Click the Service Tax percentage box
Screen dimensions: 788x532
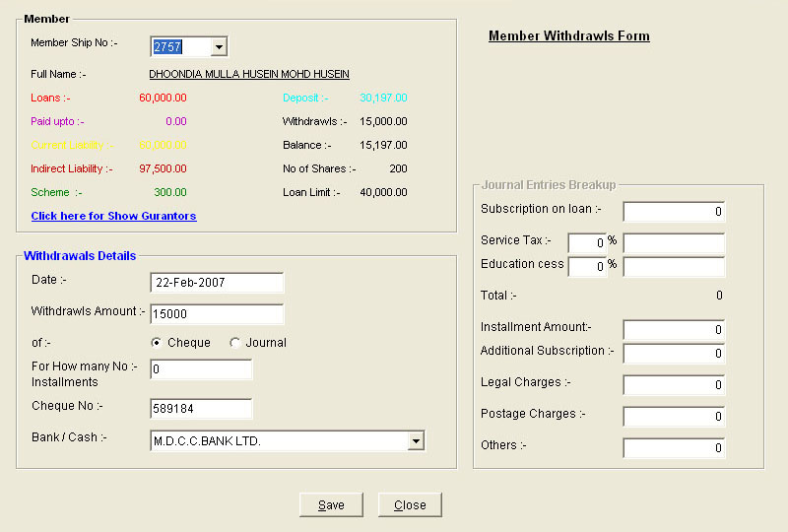(586, 242)
